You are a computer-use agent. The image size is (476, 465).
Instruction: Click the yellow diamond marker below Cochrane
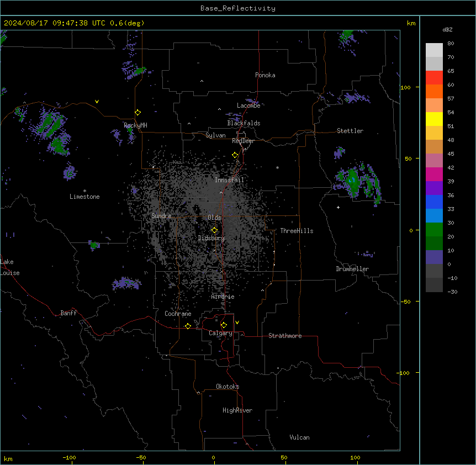point(188,326)
